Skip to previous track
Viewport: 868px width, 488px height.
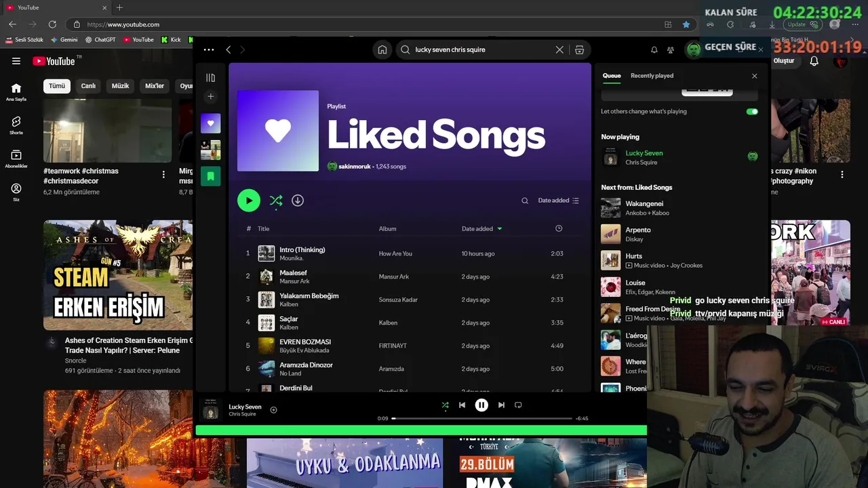point(462,405)
